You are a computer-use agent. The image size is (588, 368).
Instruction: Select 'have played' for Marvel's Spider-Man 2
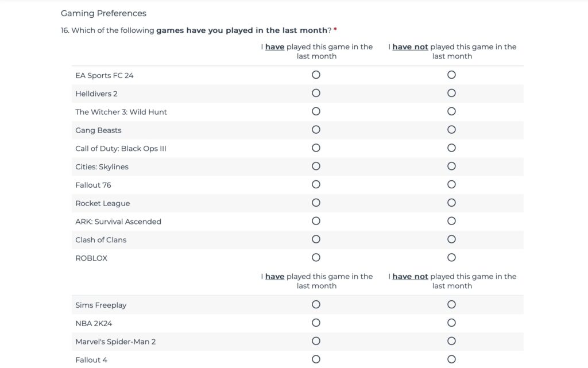pos(316,341)
